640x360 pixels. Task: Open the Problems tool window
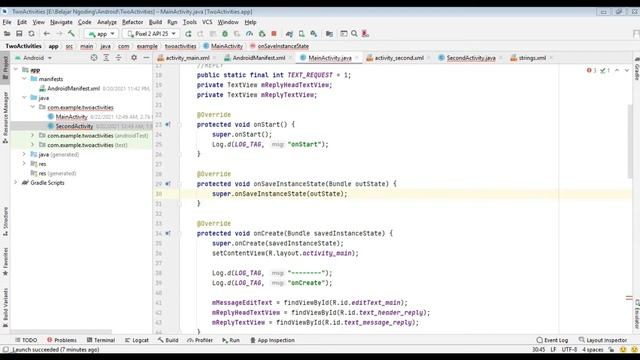pos(62,340)
